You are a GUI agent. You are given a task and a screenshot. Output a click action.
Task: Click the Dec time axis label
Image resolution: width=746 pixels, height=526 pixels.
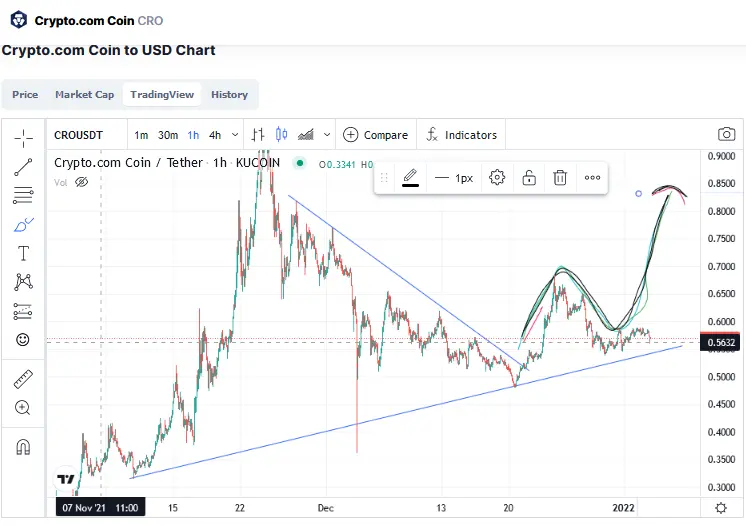tap(325, 508)
